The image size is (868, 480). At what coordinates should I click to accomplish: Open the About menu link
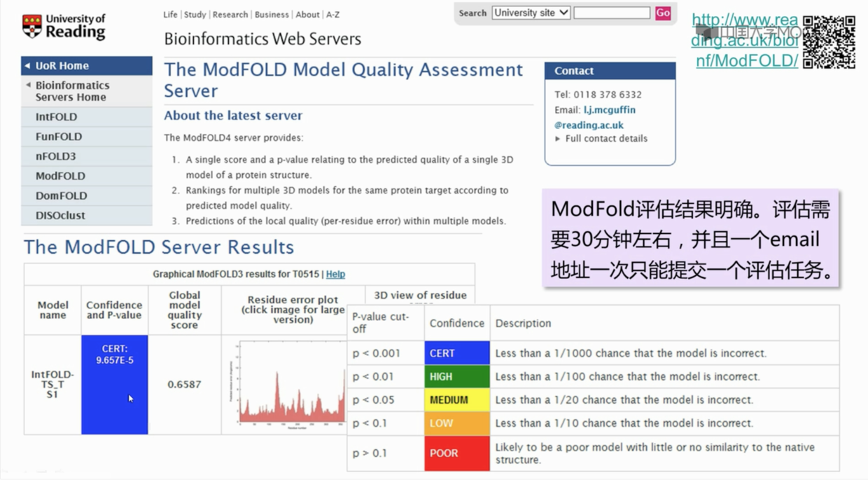[307, 14]
